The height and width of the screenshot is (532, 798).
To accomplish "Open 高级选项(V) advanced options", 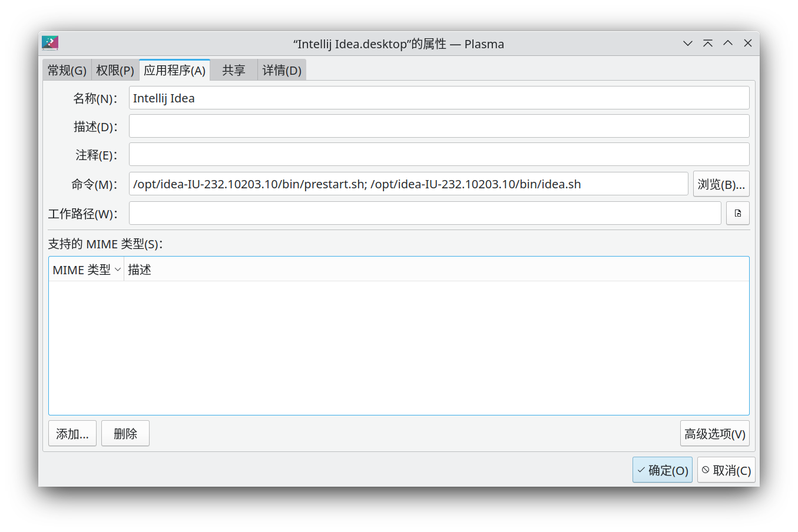I will (x=714, y=434).
